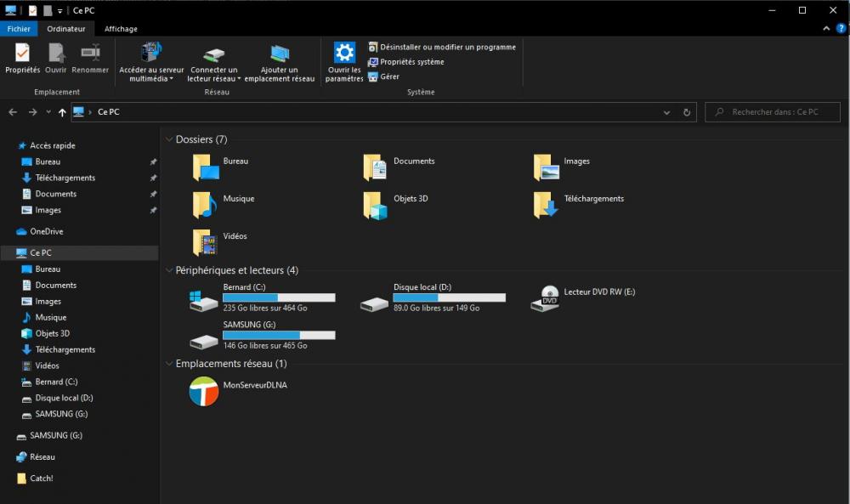Select the Bernard (C:) drive icon
This screenshot has height=504, width=850.
[204, 298]
